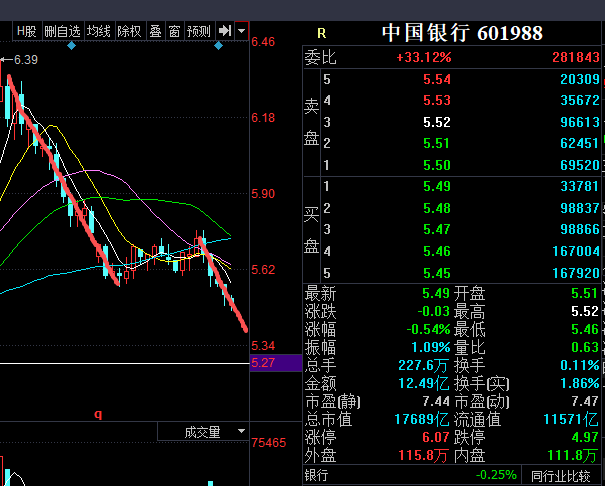Viewport: 605px width, 486px height.
Task: Click the 同行业比较 button
Action: tap(561, 476)
